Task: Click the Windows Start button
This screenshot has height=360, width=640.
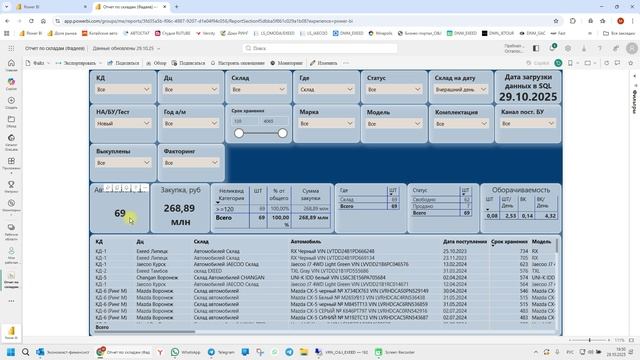Action: coord(11,352)
